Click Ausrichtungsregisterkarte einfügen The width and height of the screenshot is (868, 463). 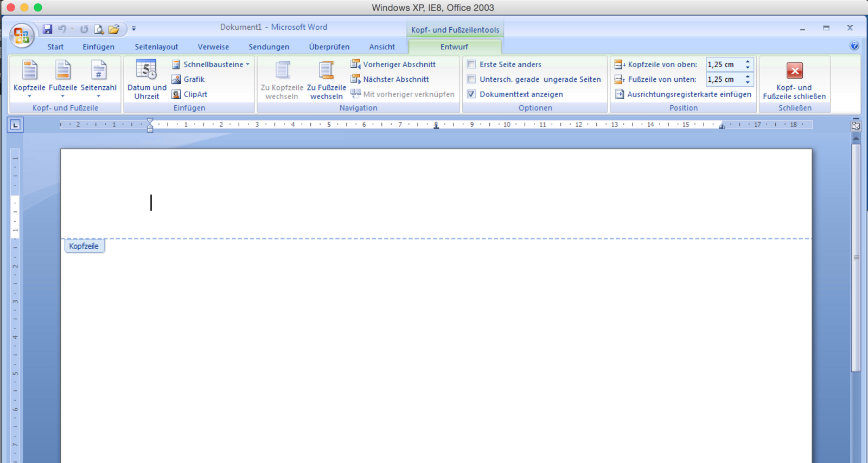(x=684, y=94)
